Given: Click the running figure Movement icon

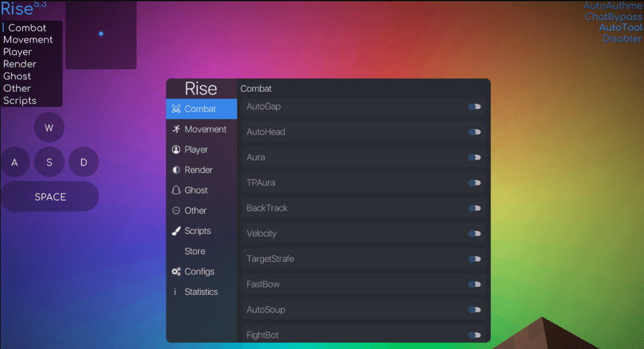Looking at the screenshot, I should [x=176, y=129].
